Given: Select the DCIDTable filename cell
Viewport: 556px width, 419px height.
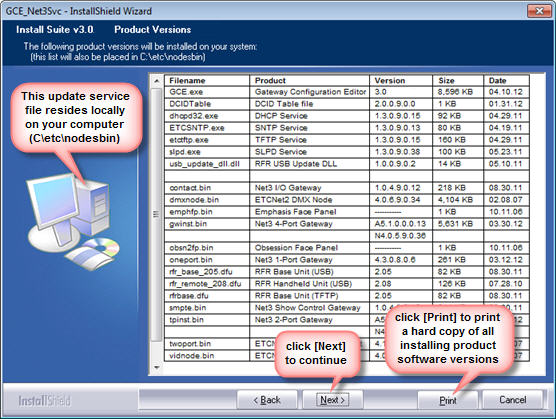Looking at the screenshot, I should pos(207,104).
